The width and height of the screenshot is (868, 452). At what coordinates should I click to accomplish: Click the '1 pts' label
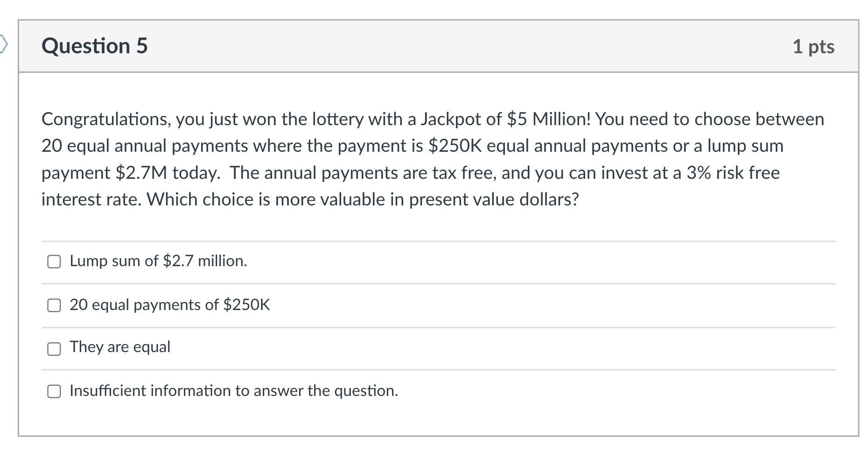[814, 46]
